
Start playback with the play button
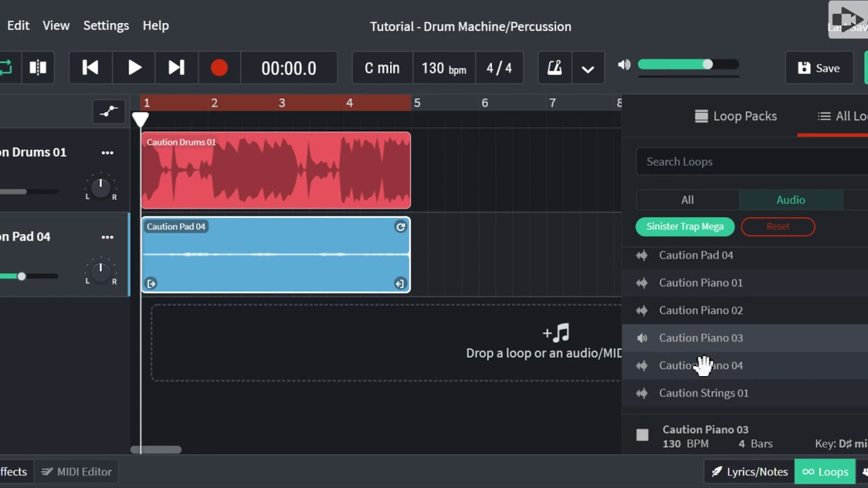tap(134, 68)
